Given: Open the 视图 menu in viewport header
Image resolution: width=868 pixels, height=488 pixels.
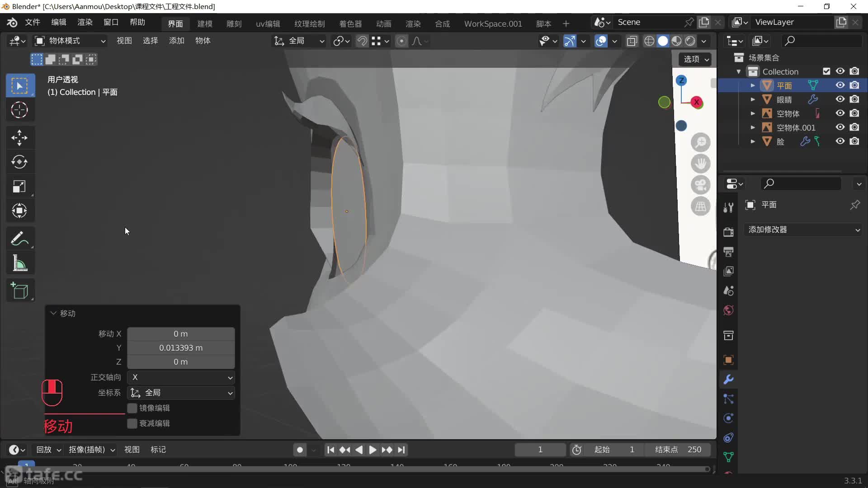Looking at the screenshot, I should [124, 41].
